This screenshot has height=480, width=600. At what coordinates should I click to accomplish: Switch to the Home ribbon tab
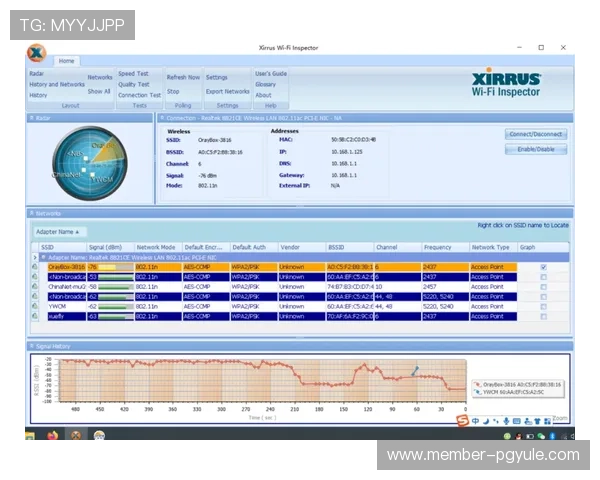pos(67,61)
